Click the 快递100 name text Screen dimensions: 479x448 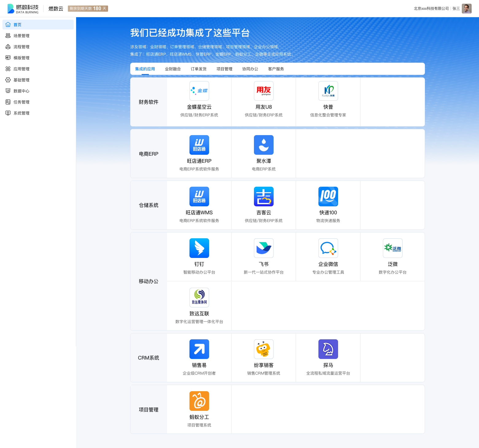[328, 212]
